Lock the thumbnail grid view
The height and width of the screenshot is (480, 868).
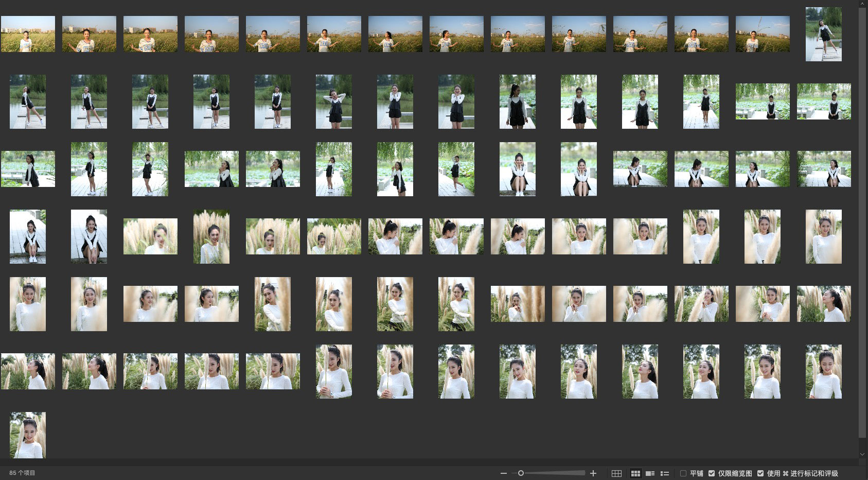coord(616,473)
